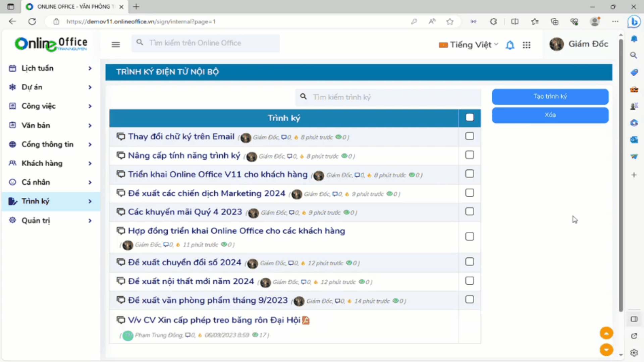This screenshot has width=644, height=362.
Task: Open the Khách hàng menu item
Action: coord(42,163)
